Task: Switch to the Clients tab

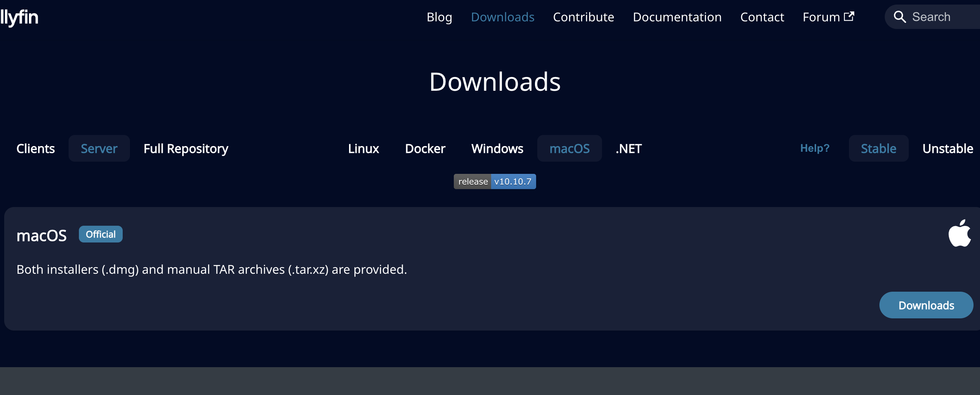Action: pos(35,148)
